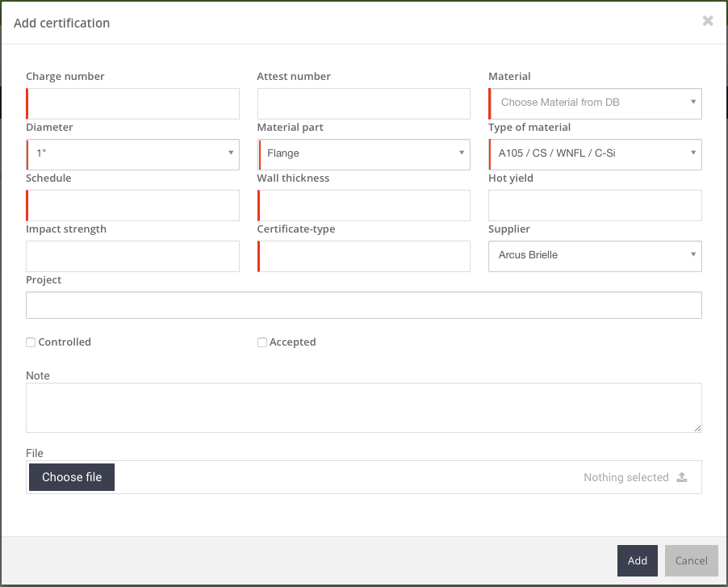This screenshot has width=728, height=587.
Task: Expand the Diameter dropdown
Action: point(133,153)
